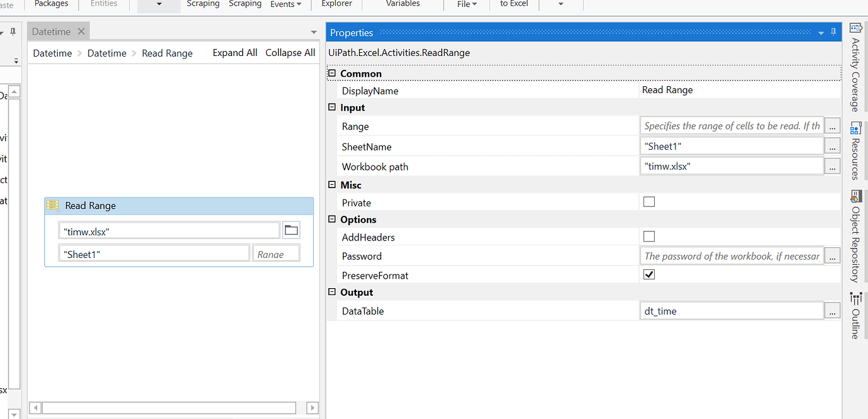Collapse the Options property section
Image resolution: width=868 pixels, height=419 pixels.
[332, 220]
